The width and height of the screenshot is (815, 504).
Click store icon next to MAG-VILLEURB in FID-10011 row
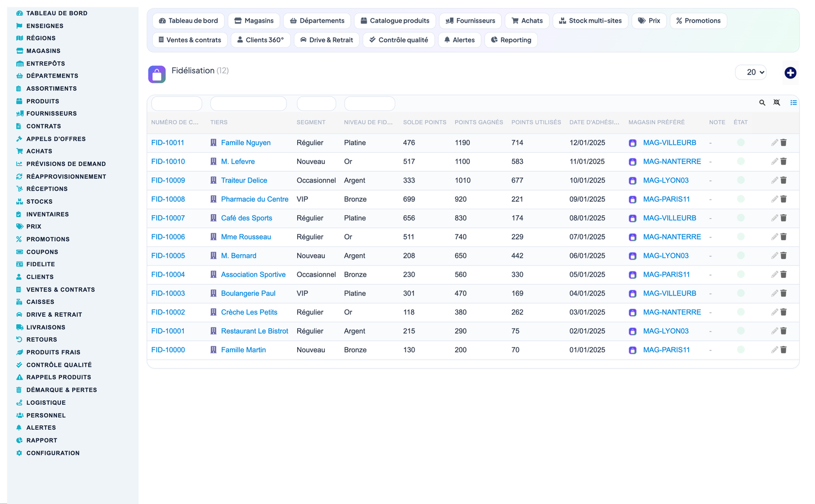632,143
